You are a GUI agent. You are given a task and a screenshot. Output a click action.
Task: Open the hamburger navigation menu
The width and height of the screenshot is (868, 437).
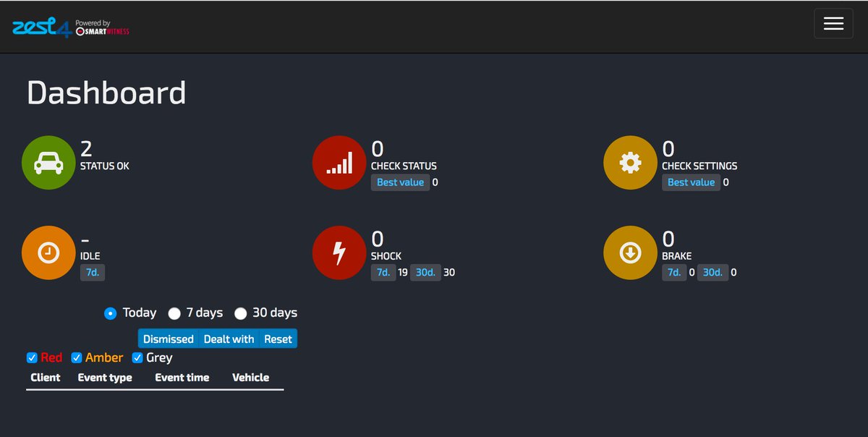pyautogui.click(x=833, y=23)
